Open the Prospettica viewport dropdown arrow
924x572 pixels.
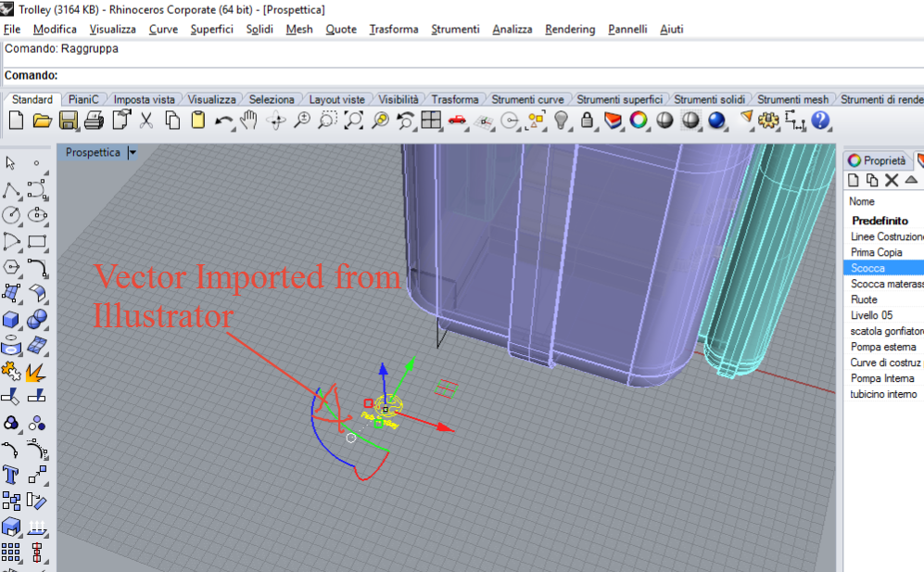pos(132,152)
